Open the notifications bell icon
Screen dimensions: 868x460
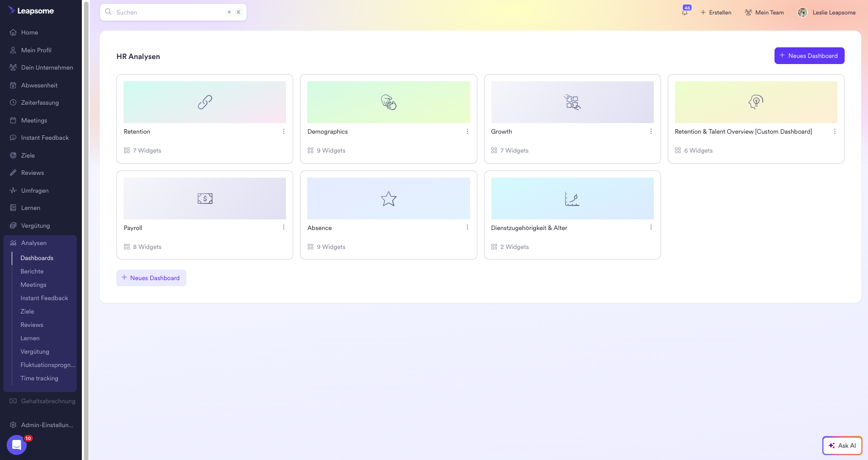click(685, 12)
